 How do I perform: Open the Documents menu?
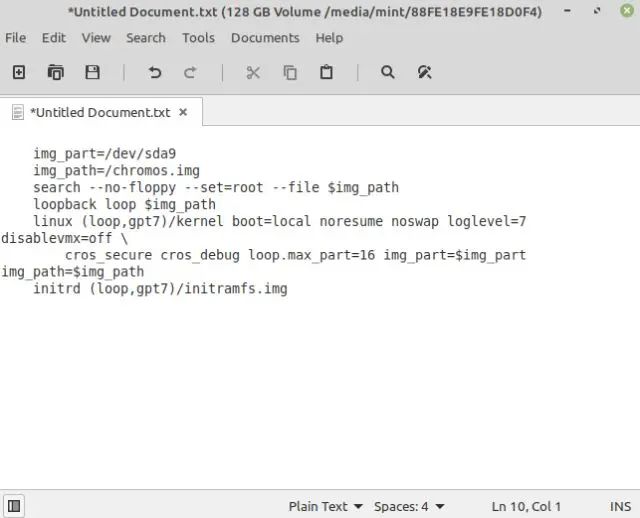point(265,38)
